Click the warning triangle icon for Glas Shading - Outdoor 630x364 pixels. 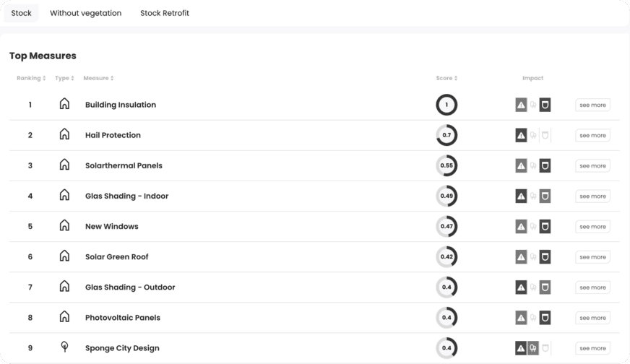coord(521,287)
